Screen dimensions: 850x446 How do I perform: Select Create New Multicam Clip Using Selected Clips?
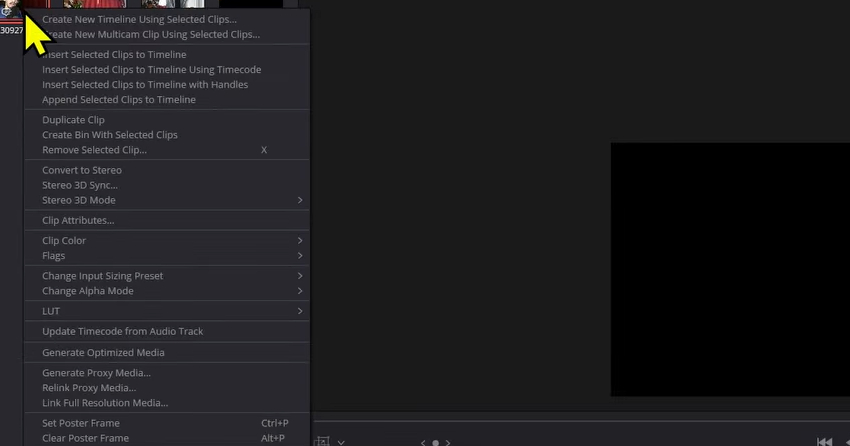[151, 35]
